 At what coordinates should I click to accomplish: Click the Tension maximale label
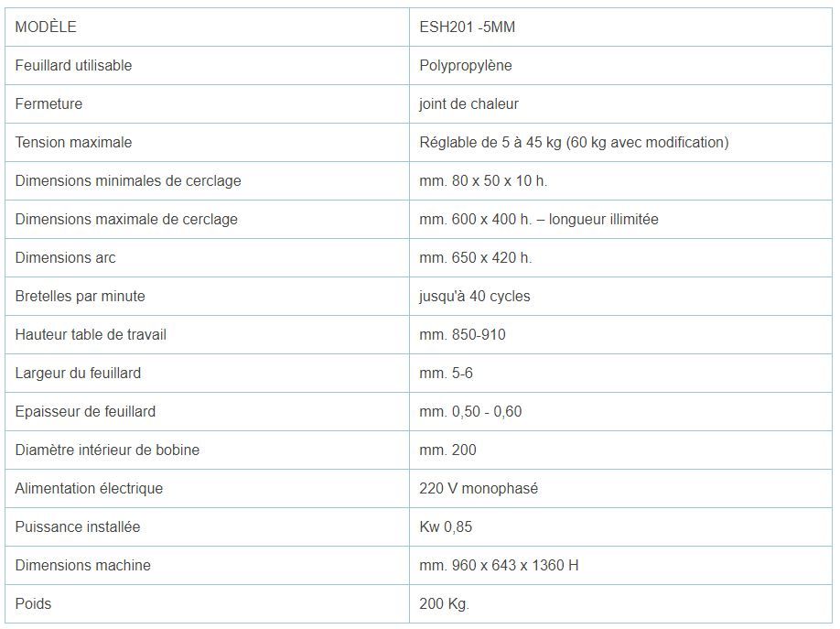[x=73, y=143]
